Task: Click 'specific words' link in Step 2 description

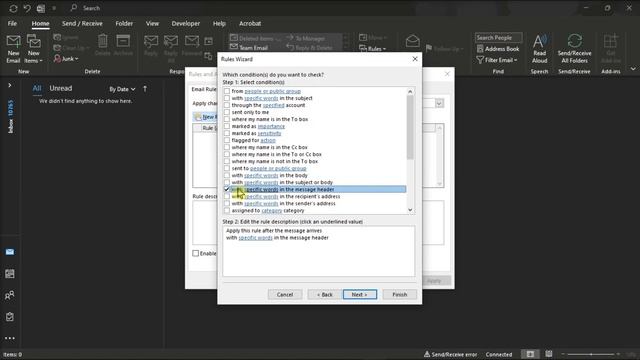Action: 256,238
